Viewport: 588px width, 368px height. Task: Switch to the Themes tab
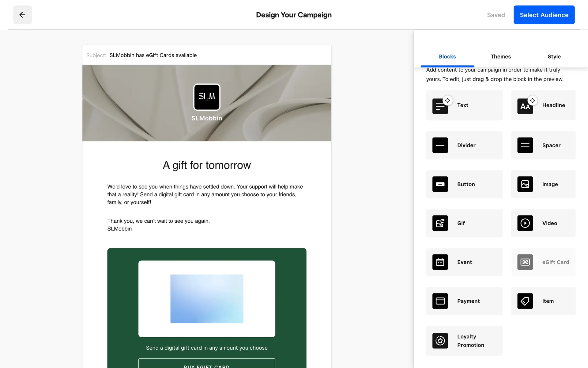pyautogui.click(x=500, y=56)
